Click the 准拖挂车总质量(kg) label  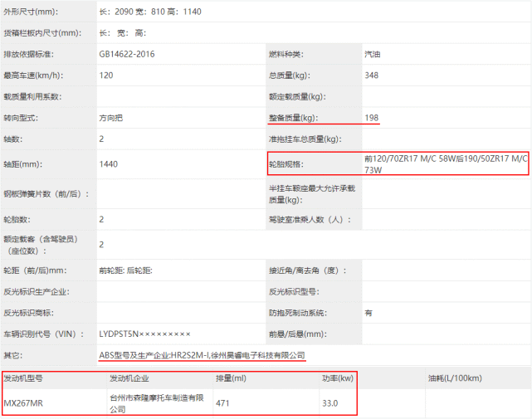click(305, 139)
